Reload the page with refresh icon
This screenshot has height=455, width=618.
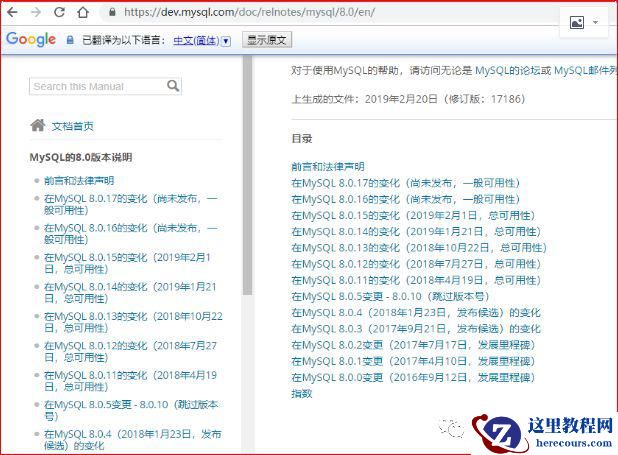pos(59,12)
